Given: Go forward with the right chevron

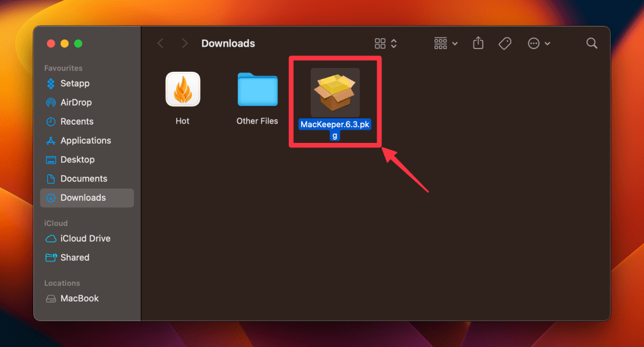Looking at the screenshot, I should [x=185, y=43].
